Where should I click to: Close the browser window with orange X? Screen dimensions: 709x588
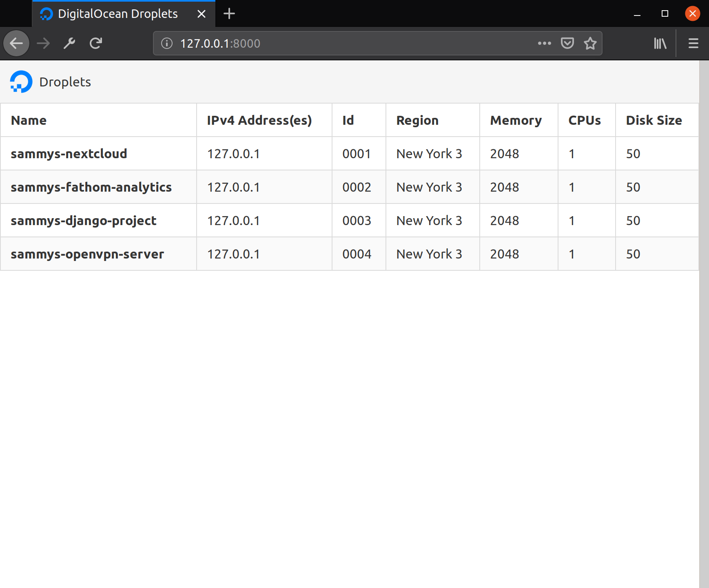point(693,13)
